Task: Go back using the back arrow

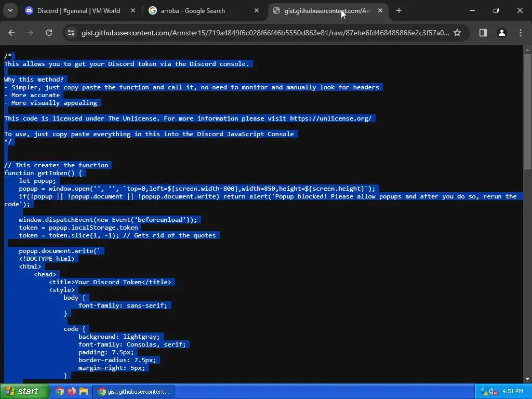Action: pyautogui.click(x=11, y=33)
